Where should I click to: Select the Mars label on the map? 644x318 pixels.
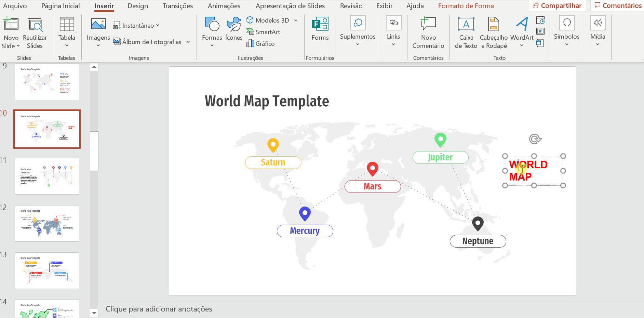373,186
